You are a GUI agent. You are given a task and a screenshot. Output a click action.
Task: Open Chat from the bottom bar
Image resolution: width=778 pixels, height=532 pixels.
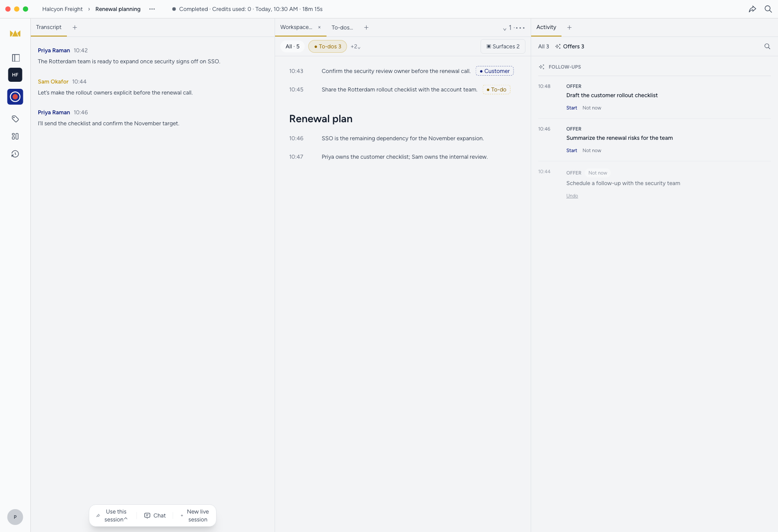[155, 515]
